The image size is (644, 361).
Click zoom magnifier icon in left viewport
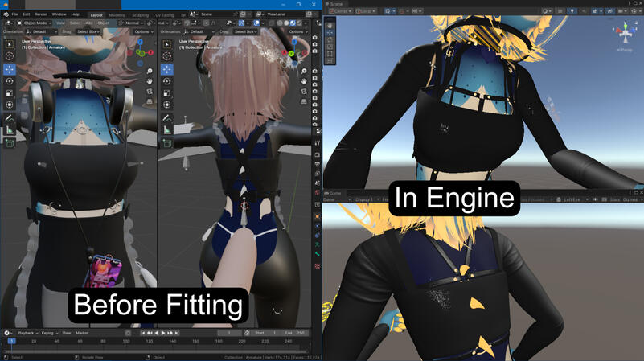coord(150,72)
